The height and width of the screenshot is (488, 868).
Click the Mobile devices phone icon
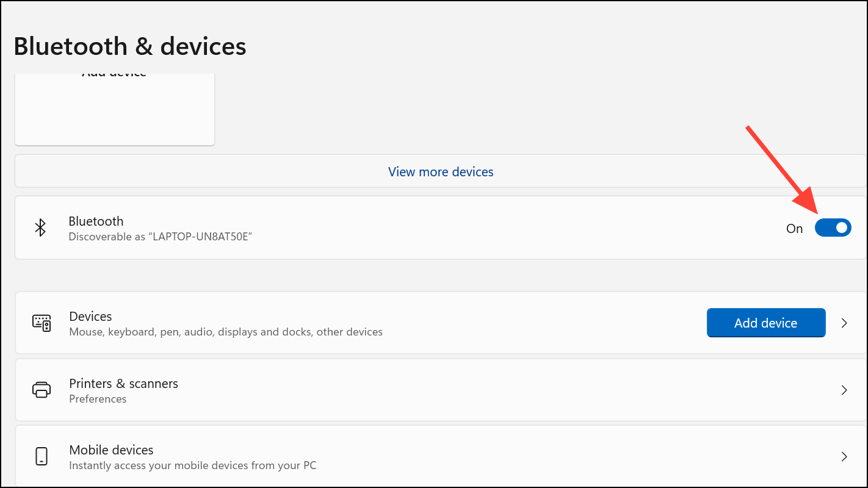click(42, 456)
